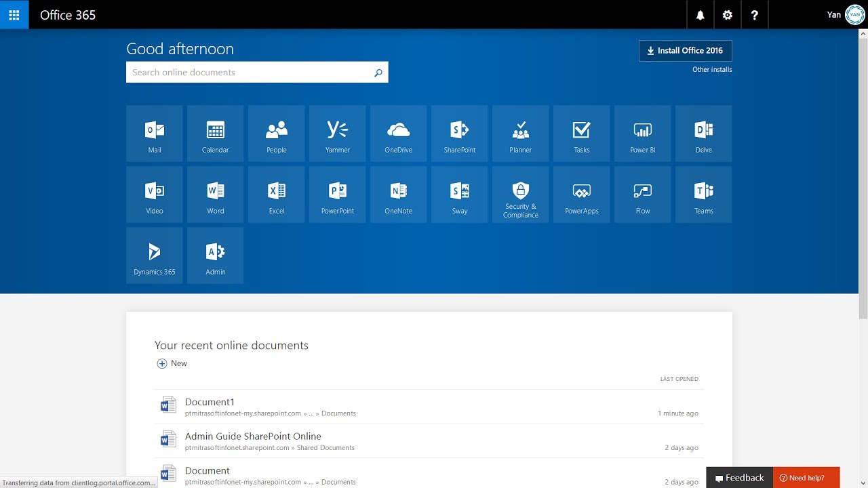Open the Document1 file
This screenshot has height=488, width=868.
tap(210, 402)
